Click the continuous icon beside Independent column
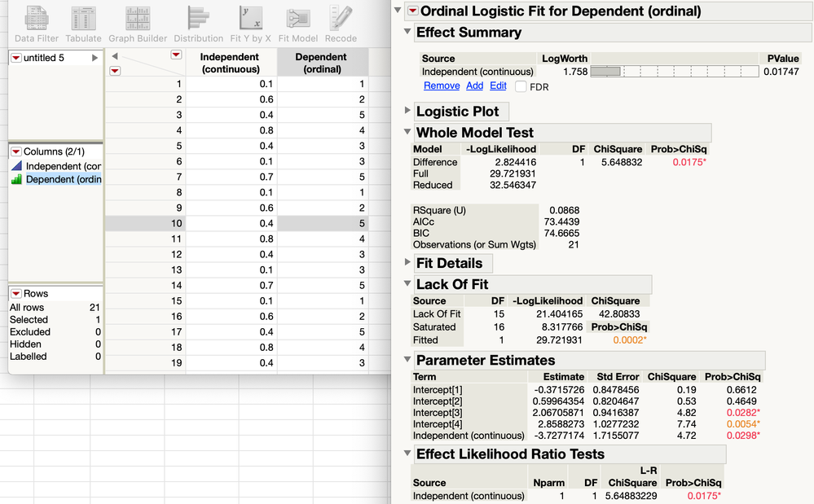The height and width of the screenshot is (504, 814). tap(16, 166)
